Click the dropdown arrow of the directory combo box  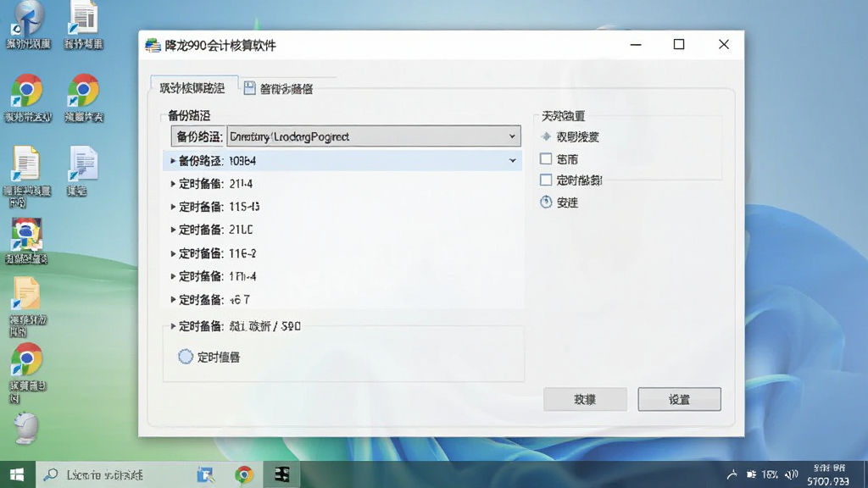click(512, 136)
